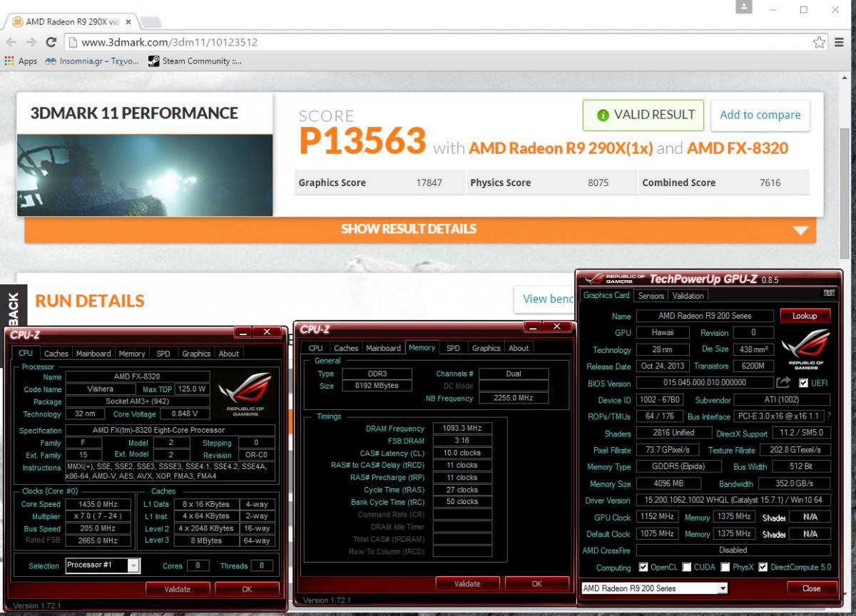
Task: Reload the 3DMark page
Action: 51,42
